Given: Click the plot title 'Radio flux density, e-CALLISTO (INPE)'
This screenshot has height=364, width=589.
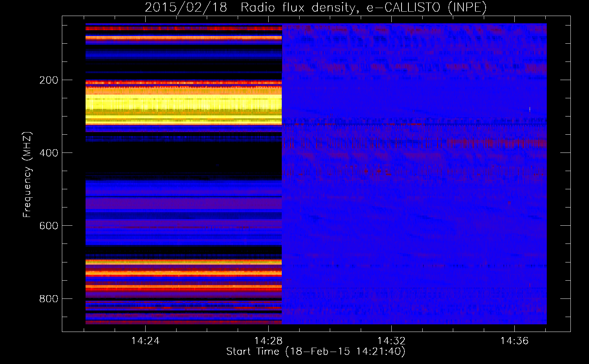Looking at the screenshot, I should click(x=363, y=7).
